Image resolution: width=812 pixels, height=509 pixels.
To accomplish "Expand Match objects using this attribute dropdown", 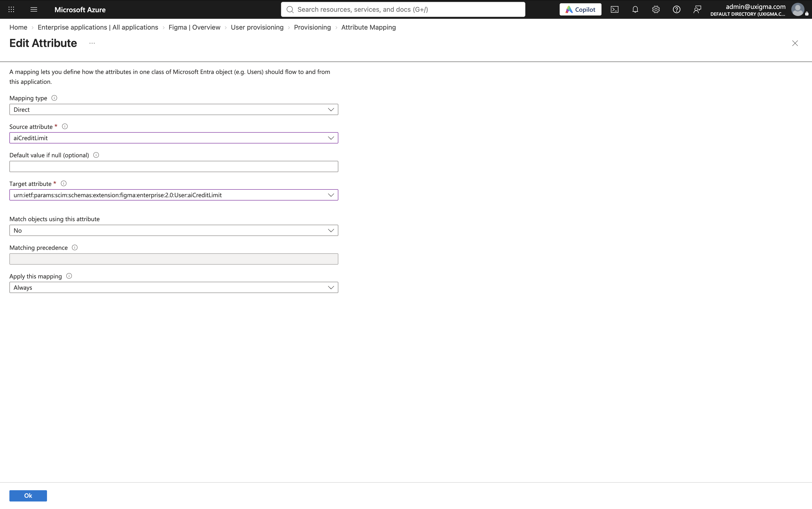I will 174,230.
